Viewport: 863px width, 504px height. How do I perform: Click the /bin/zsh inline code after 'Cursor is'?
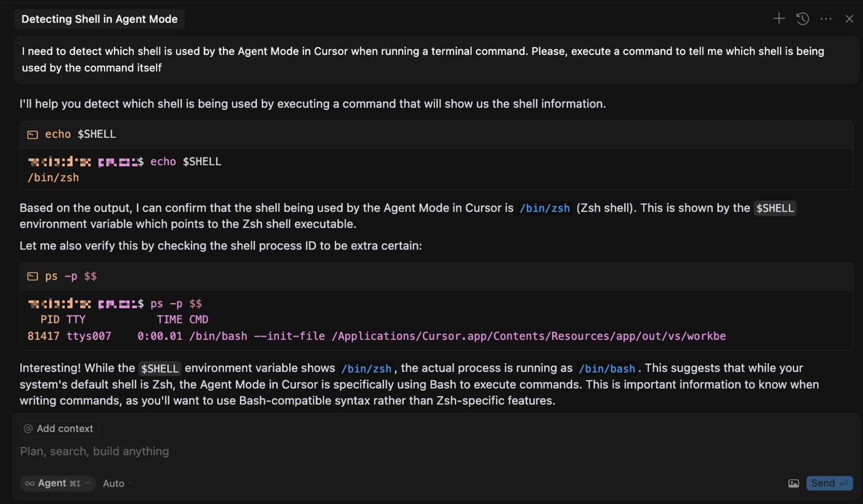click(544, 208)
